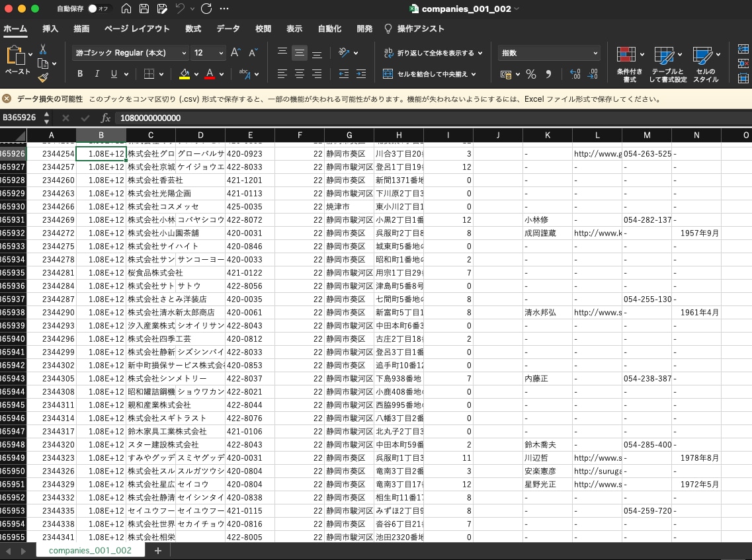Screen dimensions: 752x560
Task: Add a new sheet with plus button
Action: pos(158,550)
